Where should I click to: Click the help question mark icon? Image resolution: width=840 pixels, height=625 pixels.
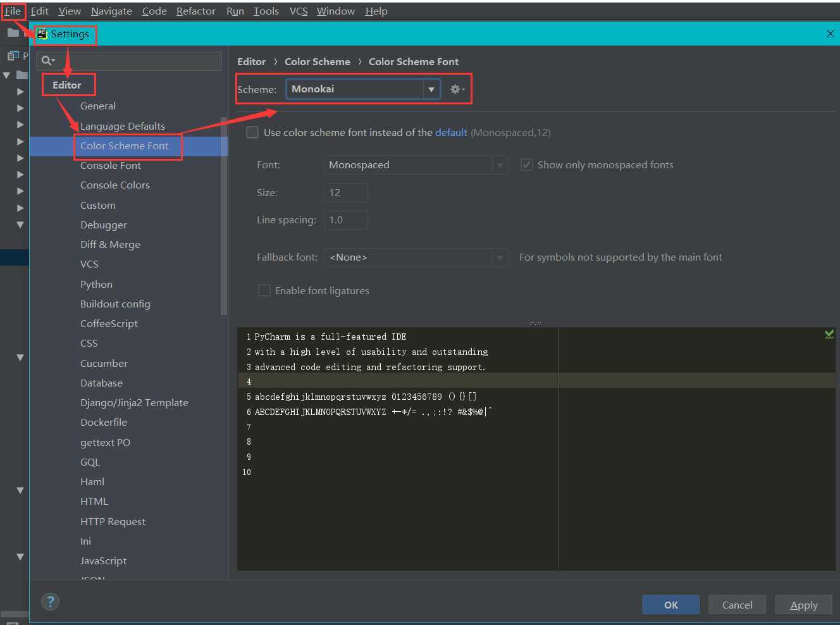[x=51, y=602]
